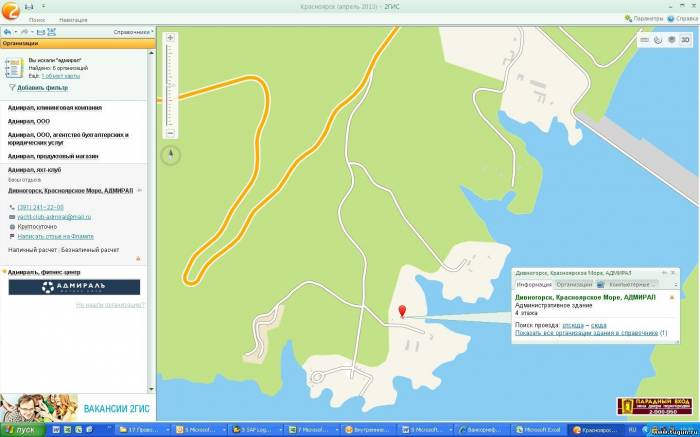Click the 'Написать отзыв на Флампе' link
Viewport: 700px width, 437px height.
coord(56,237)
